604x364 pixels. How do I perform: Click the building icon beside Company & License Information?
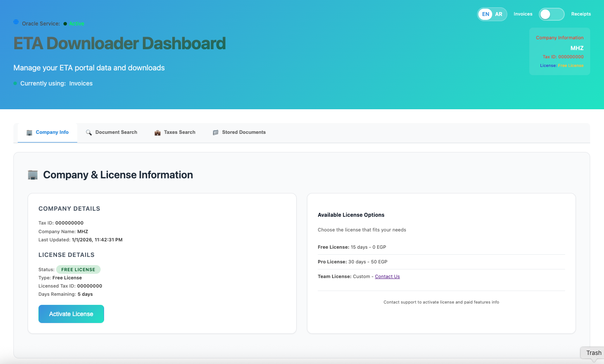point(32,174)
